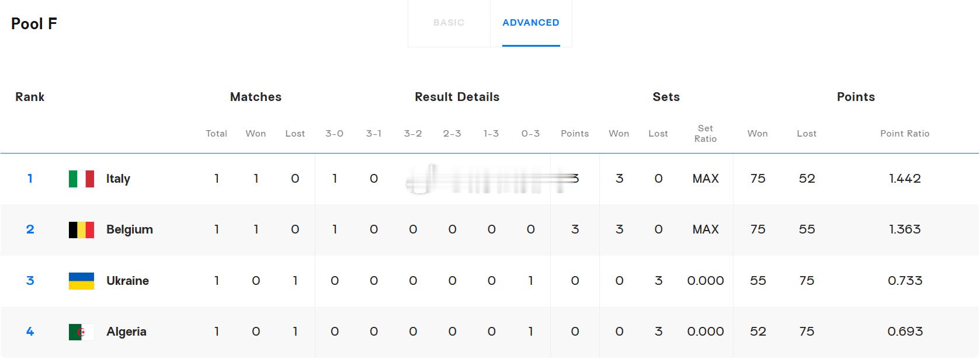980x359 pixels.
Task: Click the Result Details group header
Action: [x=457, y=97]
